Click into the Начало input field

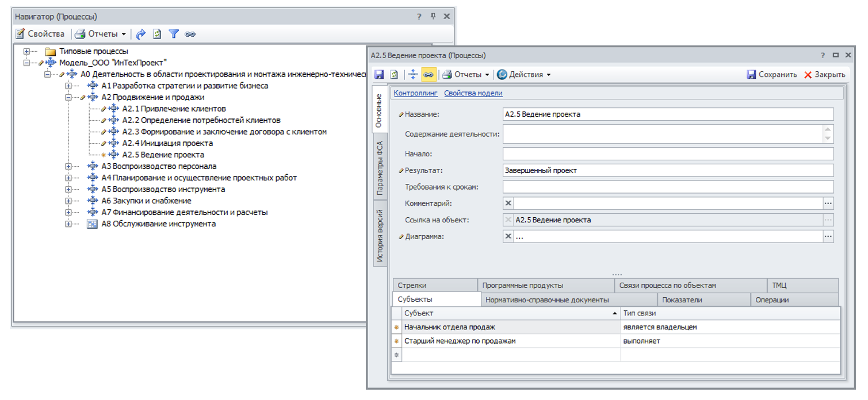click(x=667, y=153)
